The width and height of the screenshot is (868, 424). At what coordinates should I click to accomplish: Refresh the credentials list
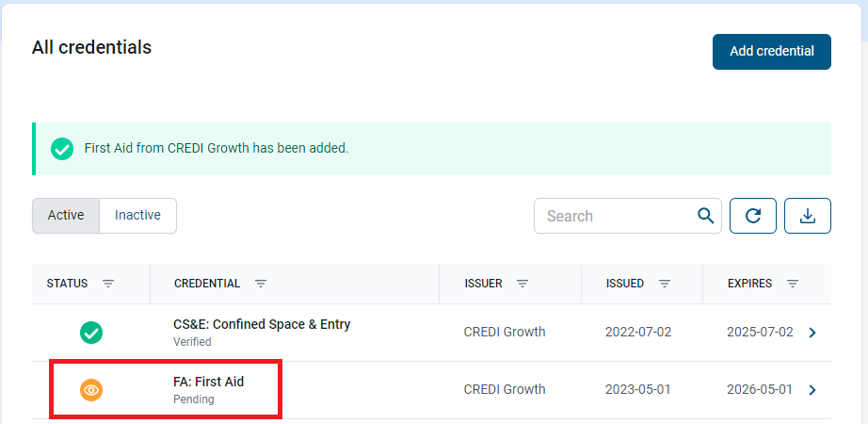point(753,216)
